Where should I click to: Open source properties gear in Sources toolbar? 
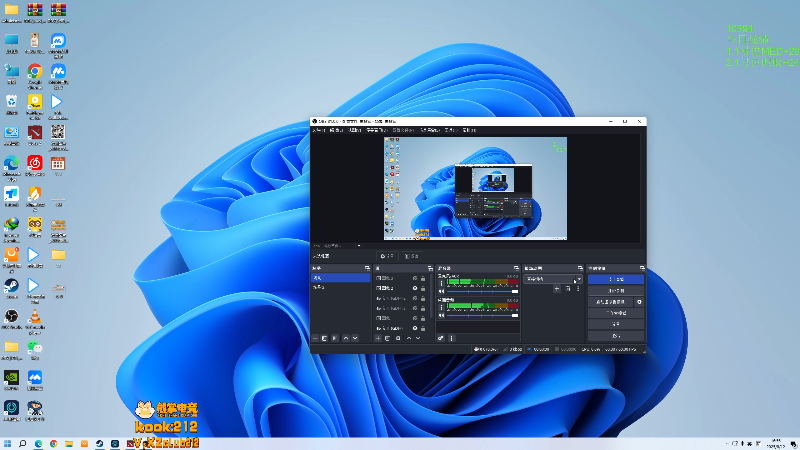click(398, 338)
